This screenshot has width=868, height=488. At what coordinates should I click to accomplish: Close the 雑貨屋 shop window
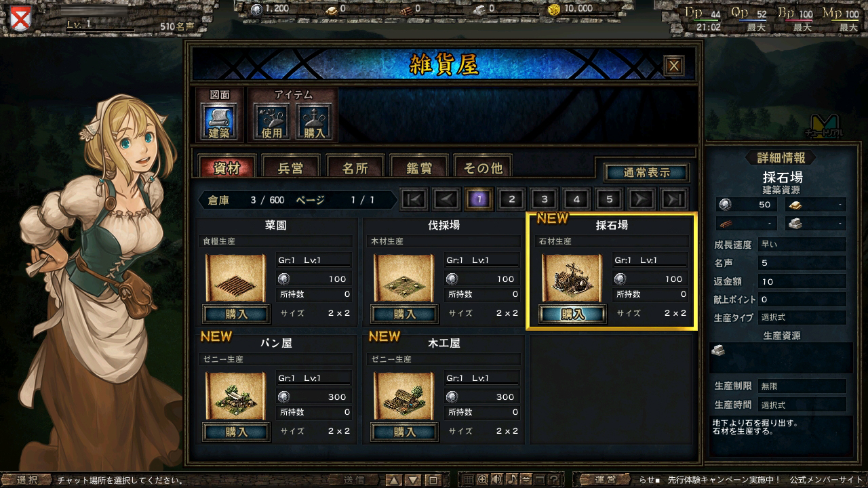coord(673,66)
